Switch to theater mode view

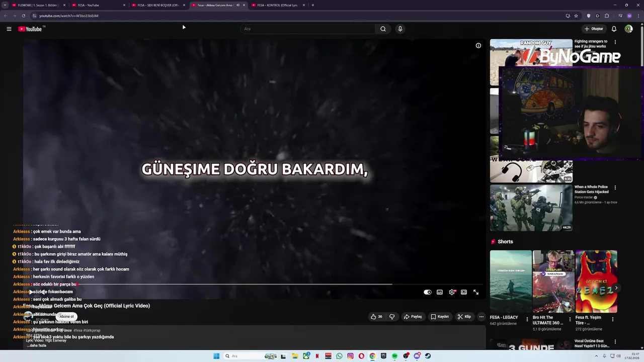[x=464, y=292]
